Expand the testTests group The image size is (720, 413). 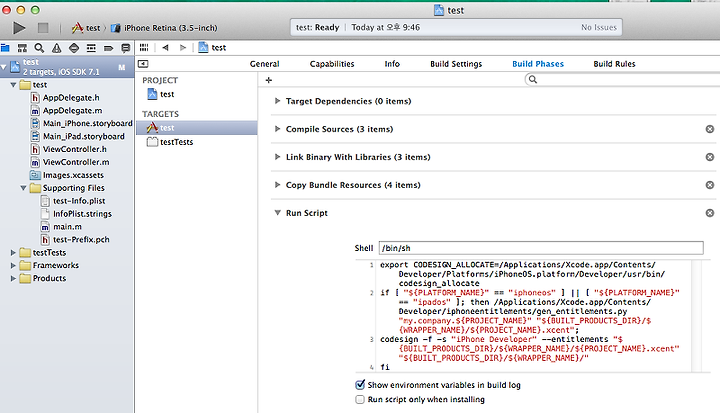coord(13,253)
